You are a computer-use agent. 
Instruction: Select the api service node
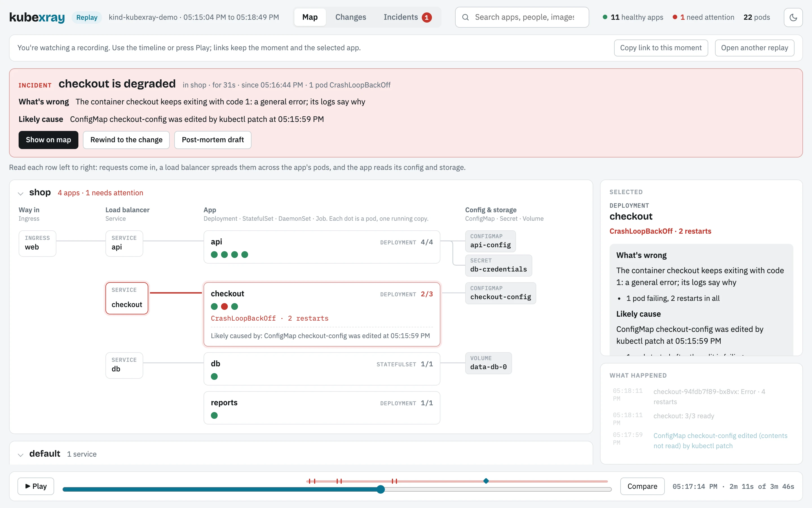pos(124,243)
